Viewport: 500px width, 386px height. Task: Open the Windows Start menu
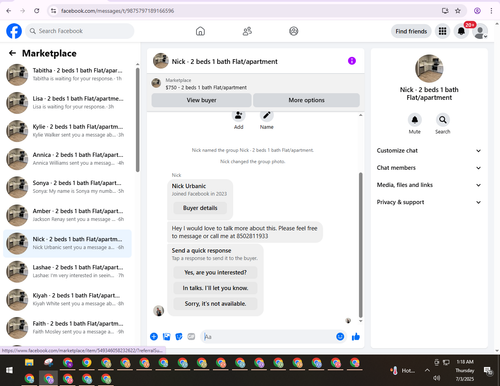[x=9, y=370]
